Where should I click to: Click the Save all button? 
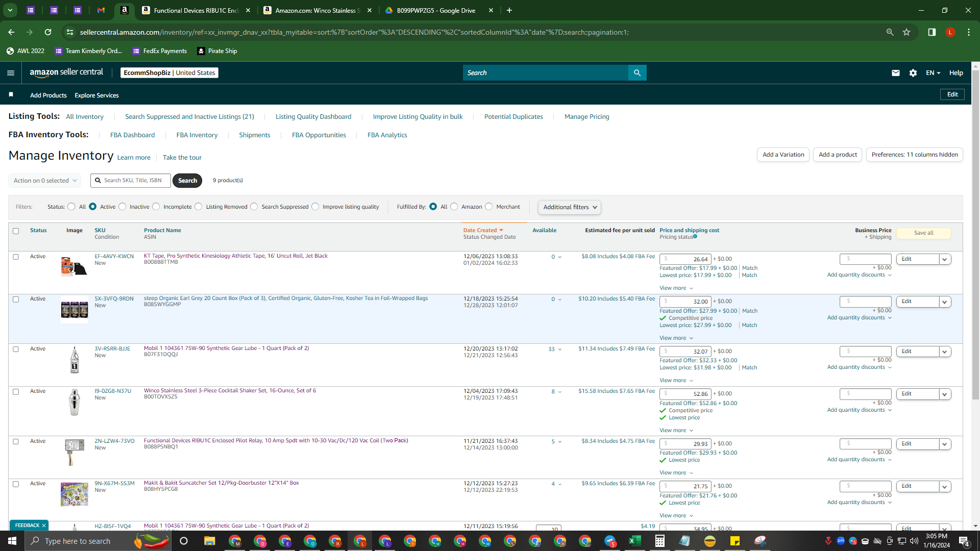click(924, 233)
